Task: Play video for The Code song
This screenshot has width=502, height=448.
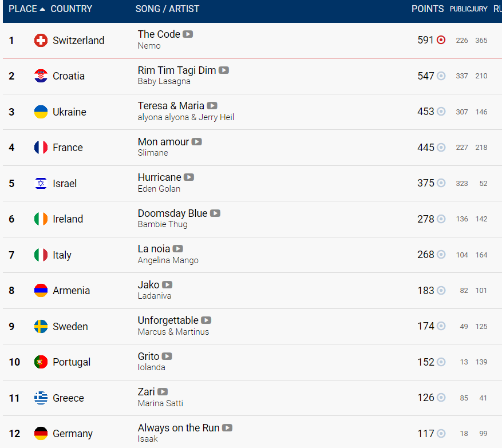Action: [x=188, y=34]
